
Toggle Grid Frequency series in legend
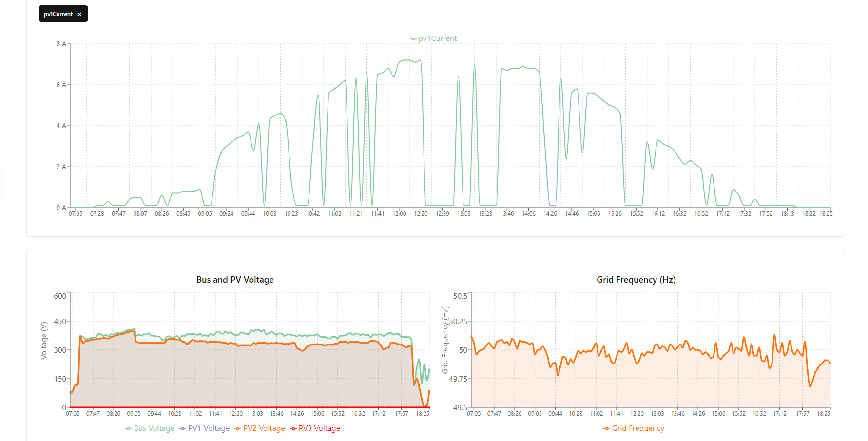click(x=634, y=428)
